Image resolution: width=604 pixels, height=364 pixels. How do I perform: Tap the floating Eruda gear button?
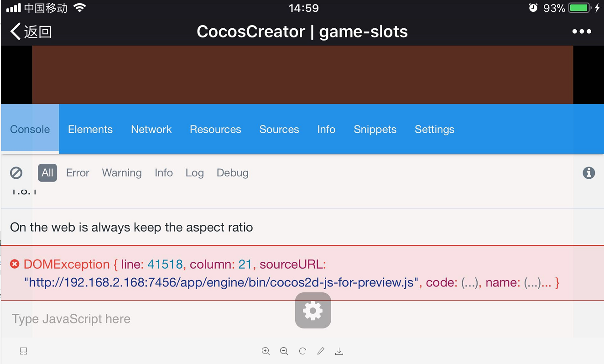[313, 310]
